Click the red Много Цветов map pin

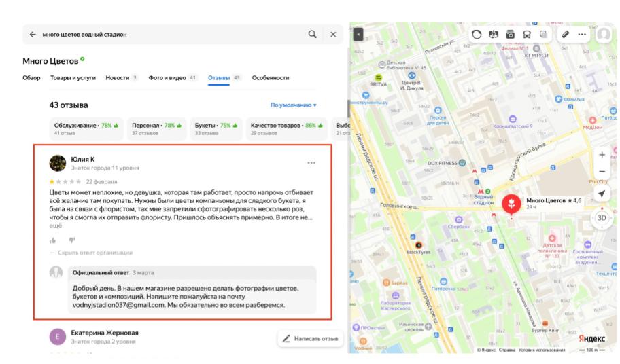511,204
